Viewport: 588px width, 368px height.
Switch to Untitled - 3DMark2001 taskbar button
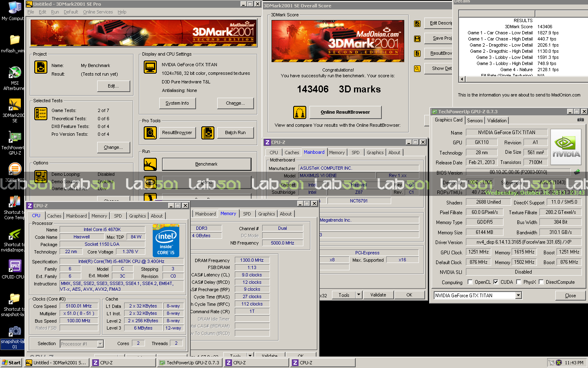pos(57,363)
